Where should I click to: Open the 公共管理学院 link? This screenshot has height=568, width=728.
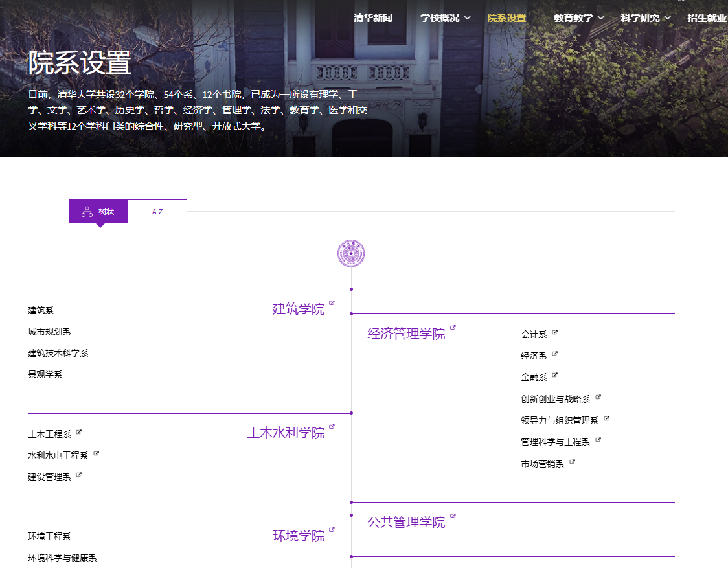[x=406, y=523]
